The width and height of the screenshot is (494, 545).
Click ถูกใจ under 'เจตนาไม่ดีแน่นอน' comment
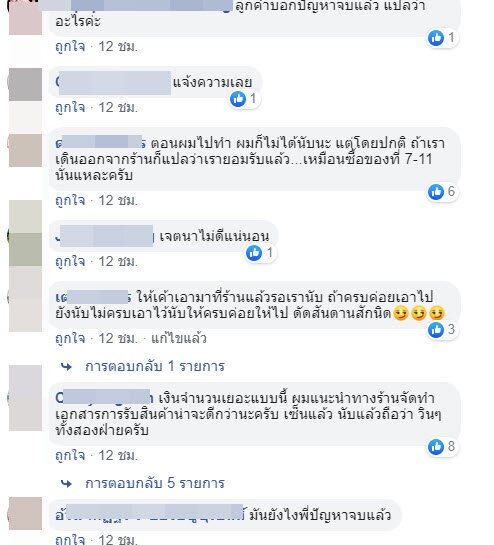click(70, 261)
